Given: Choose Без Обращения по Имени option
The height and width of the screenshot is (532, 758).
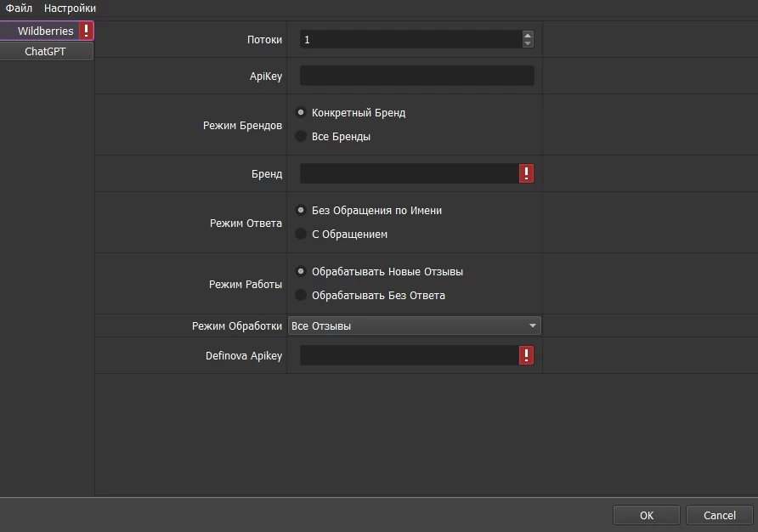Looking at the screenshot, I should pyautogui.click(x=301, y=210).
